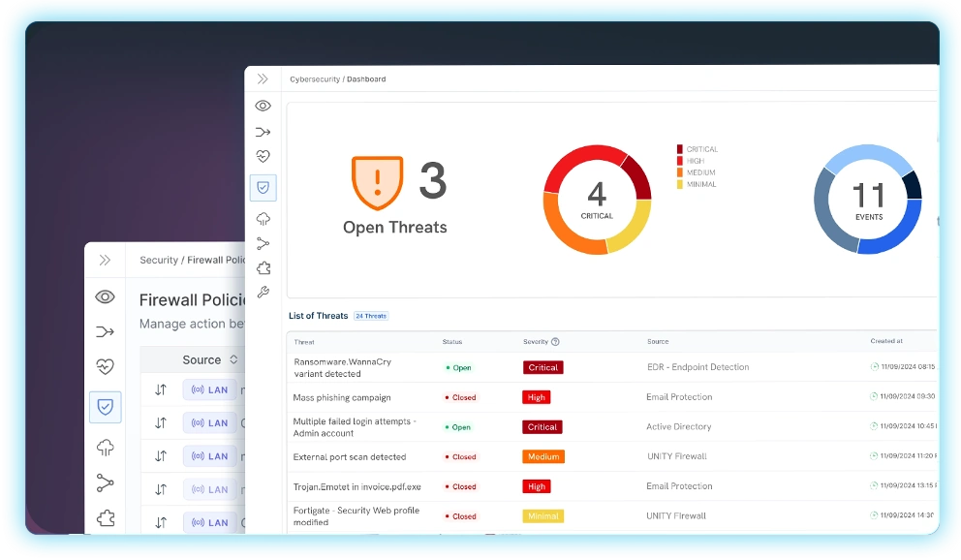961x560 pixels.
Task: Click the Security breadcrumb in the Firewall window
Action: [159, 260]
